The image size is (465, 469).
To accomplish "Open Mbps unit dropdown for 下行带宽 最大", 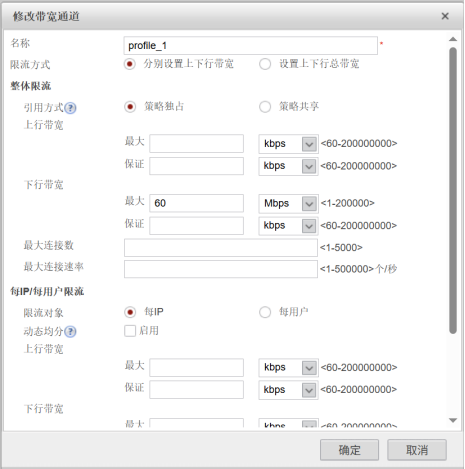I will 288,203.
